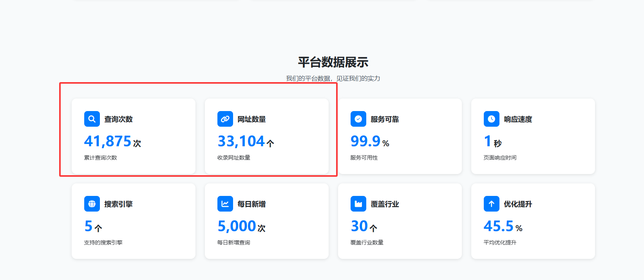This screenshot has width=644, height=280.
Task: Select the 99.9 service availability figure
Action: (365, 141)
